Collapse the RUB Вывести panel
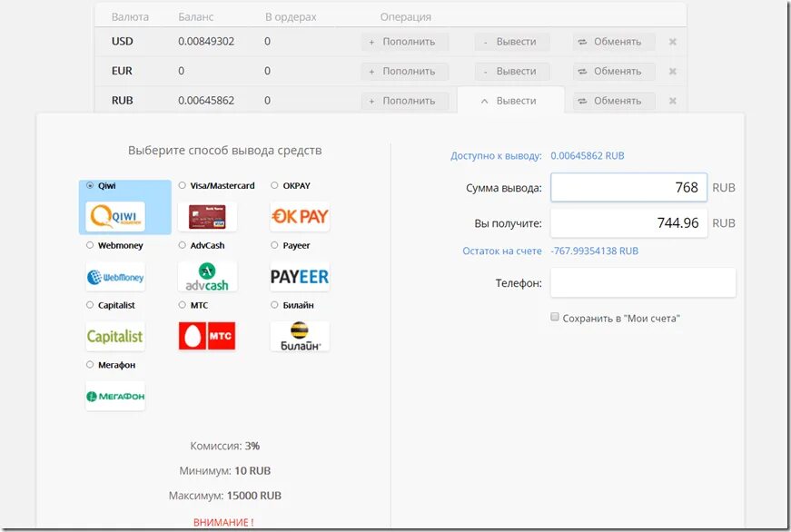This screenshot has width=791, height=532. click(510, 101)
